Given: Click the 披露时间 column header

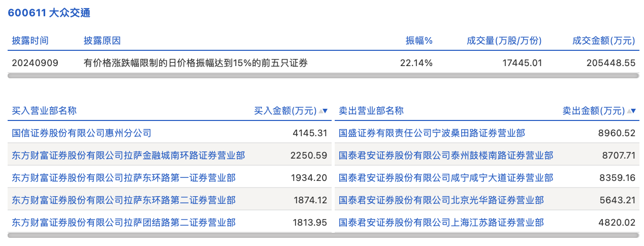Looking at the screenshot, I should coord(30,41).
